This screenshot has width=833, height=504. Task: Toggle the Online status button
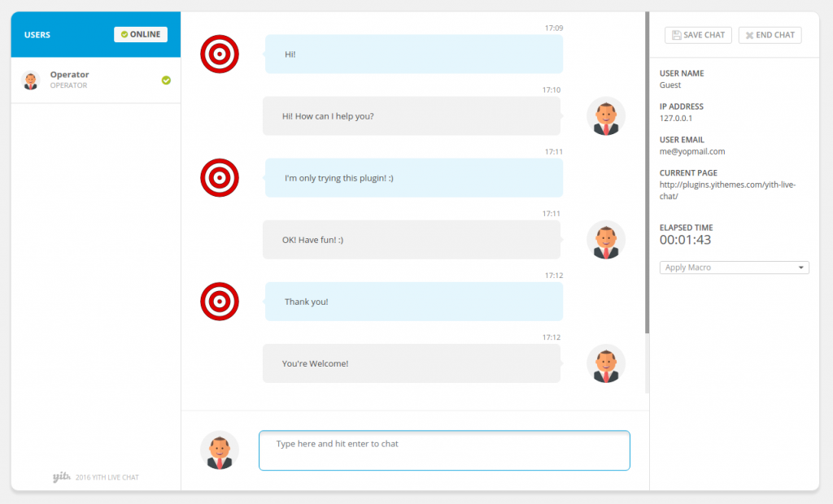click(x=141, y=34)
